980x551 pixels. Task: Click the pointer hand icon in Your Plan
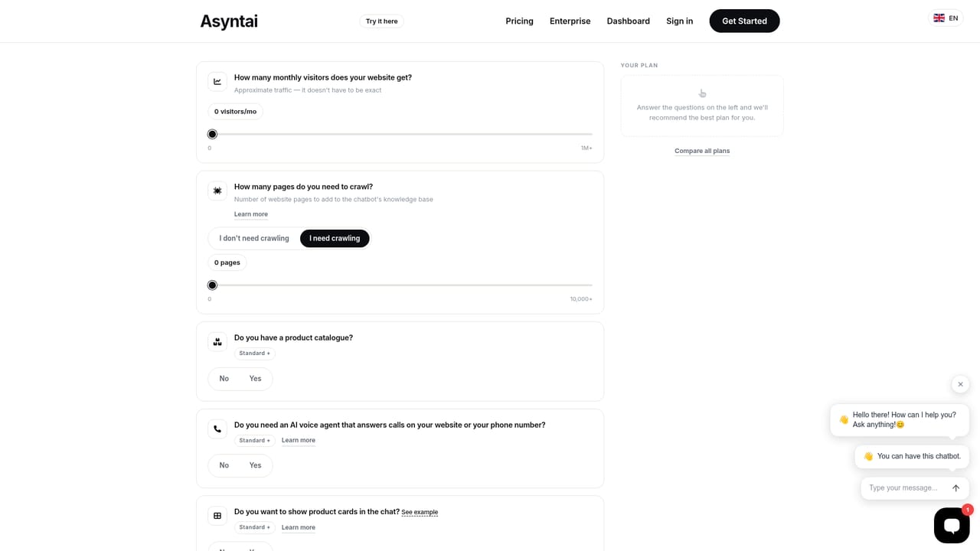point(702,93)
